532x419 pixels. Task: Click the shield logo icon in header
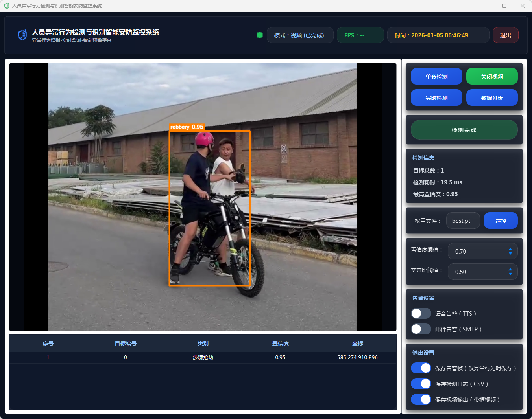pyautogui.click(x=22, y=35)
